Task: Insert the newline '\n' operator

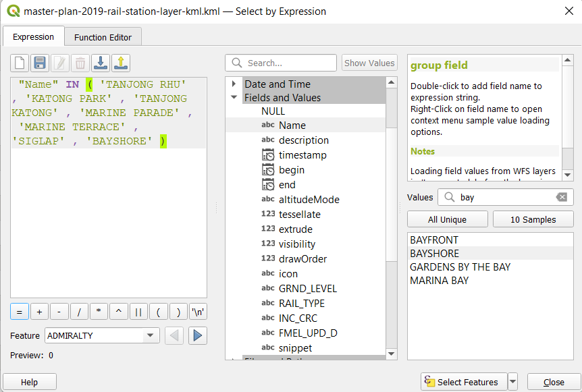Action: tap(198, 312)
